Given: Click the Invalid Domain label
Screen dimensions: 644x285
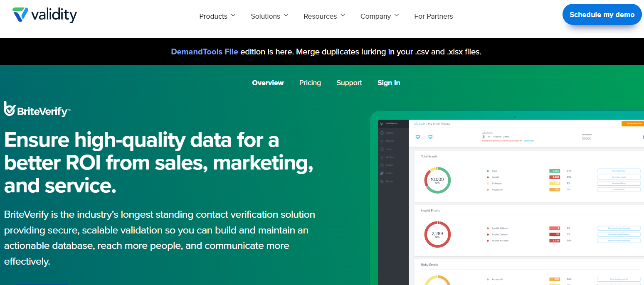Looking at the screenshot, I should pyautogui.click(x=500, y=234).
